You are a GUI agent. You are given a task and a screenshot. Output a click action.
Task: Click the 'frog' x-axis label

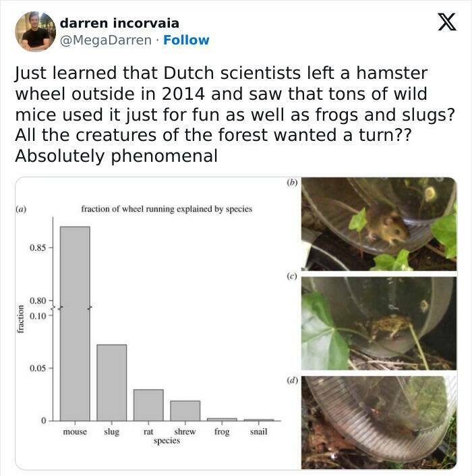[x=222, y=432]
